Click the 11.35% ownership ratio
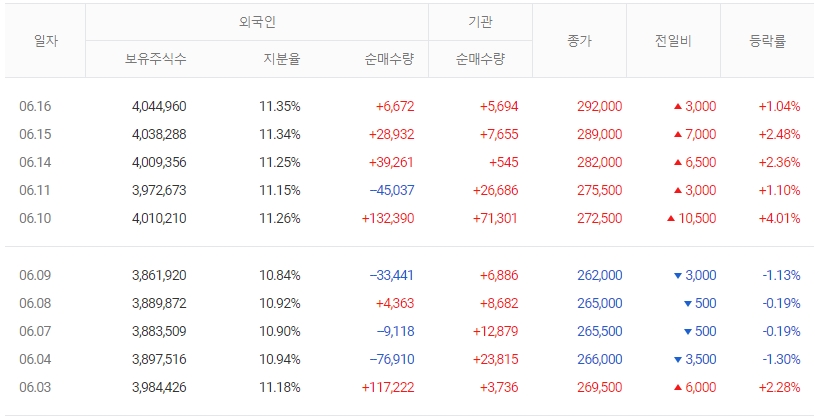 pos(280,107)
